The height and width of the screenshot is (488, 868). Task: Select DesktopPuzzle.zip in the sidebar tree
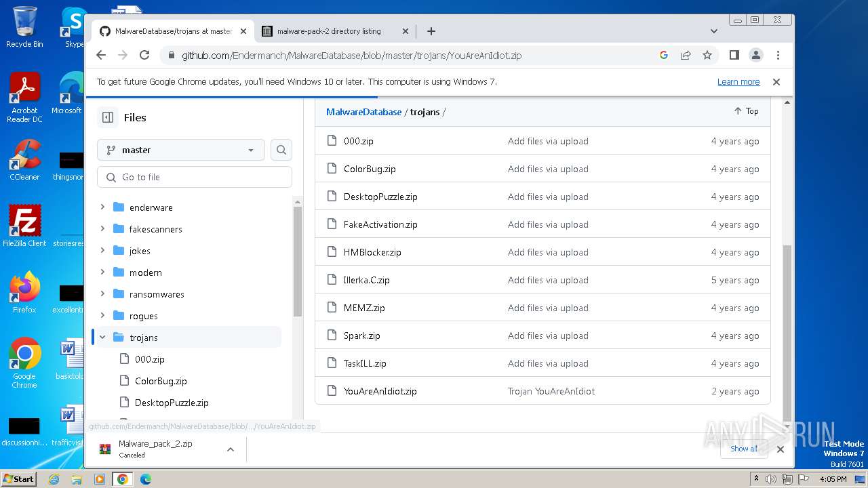tap(172, 403)
